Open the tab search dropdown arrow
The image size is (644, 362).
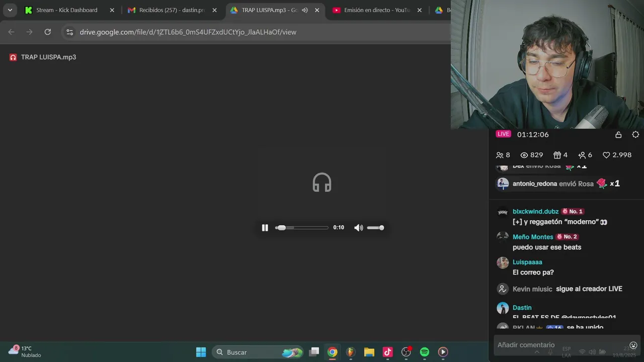point(10,10)
